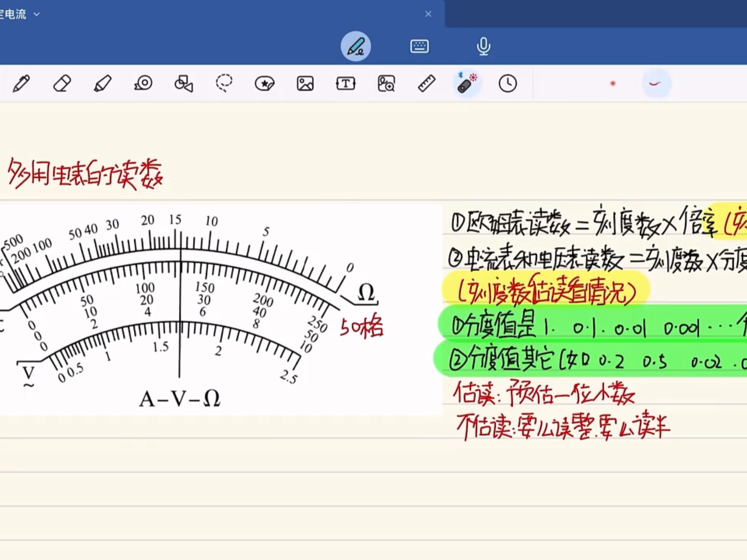Switch to keyboard input mode

419,46
